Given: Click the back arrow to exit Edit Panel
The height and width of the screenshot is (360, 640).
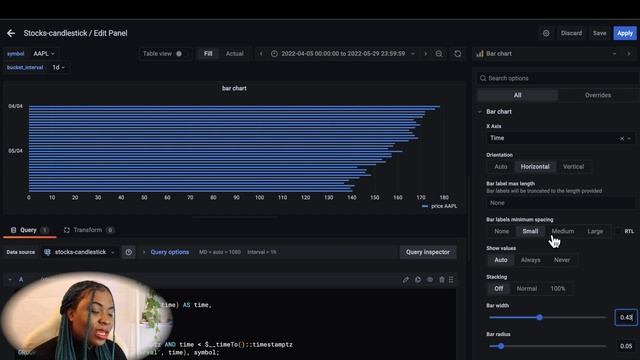Looking at the screenshot, I should [x=11, y=33].
